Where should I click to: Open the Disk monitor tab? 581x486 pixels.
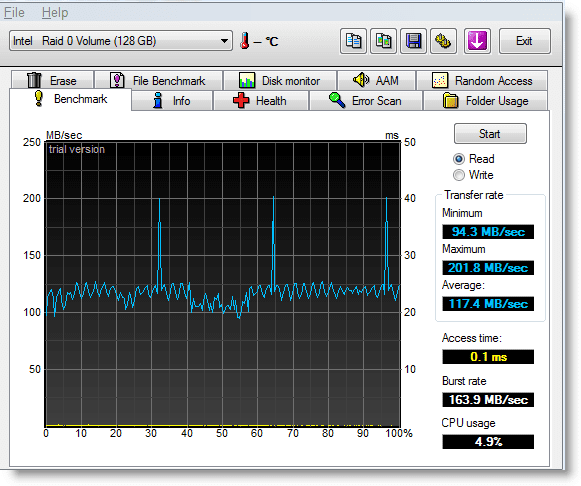point(280,80)
